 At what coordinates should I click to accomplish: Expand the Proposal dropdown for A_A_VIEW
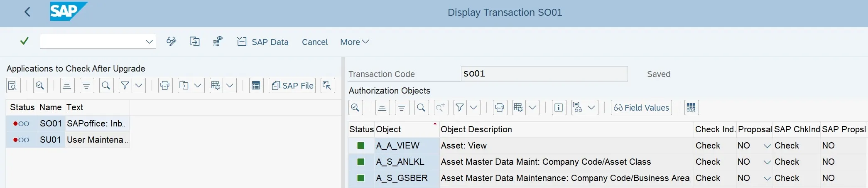767,146
